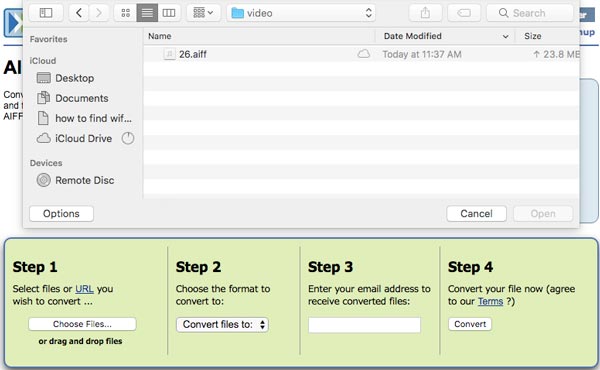Click the Options button
Viewport: 600px width, 370px height.
point(61,214)
